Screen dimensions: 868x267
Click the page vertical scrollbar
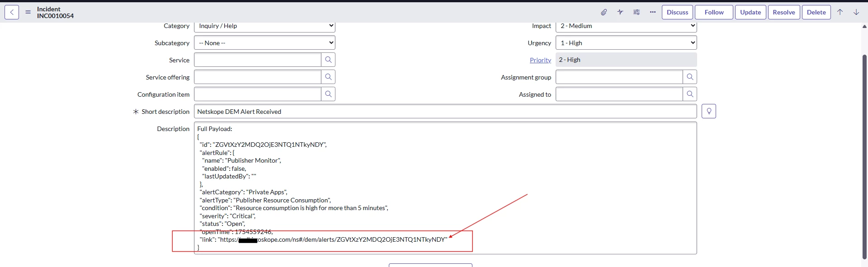click(x=864, y=157)
